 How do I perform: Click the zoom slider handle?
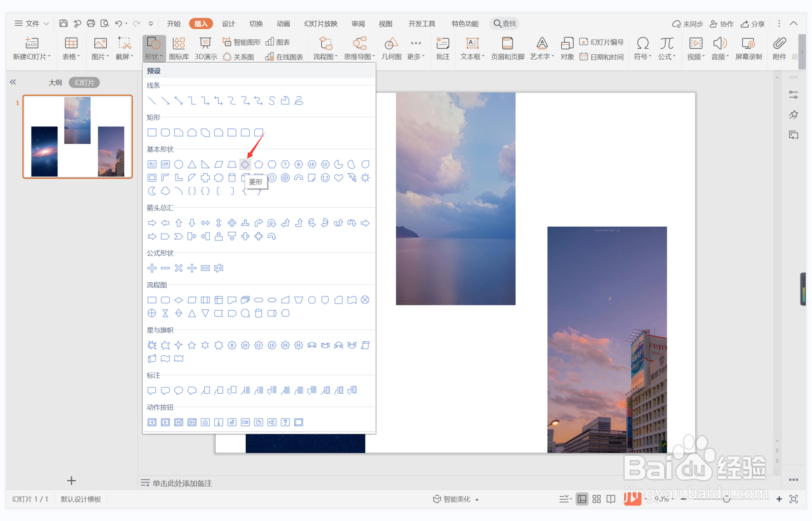pyautogui.click(x=726, y=499)
